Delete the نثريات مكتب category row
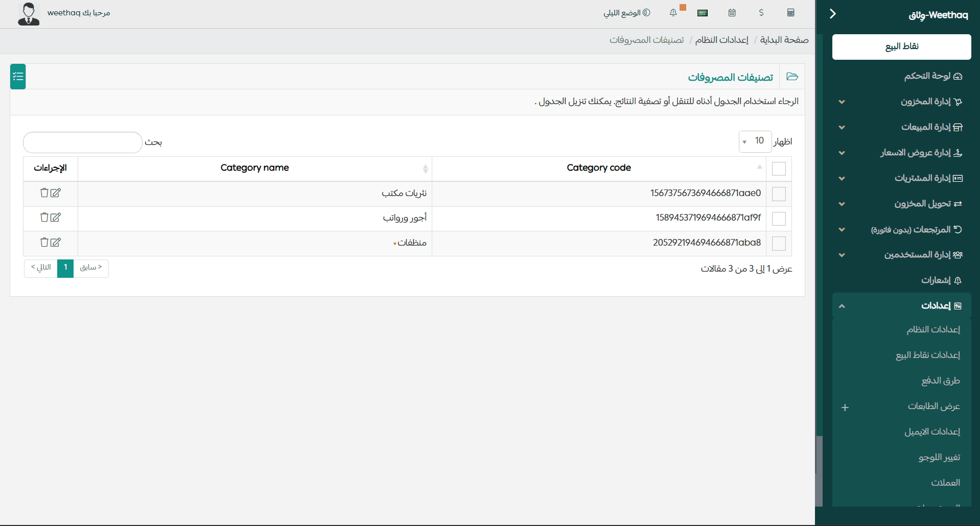Image resolution: width=980 pixels, height=526 pixels. pyautogui.click(x=44, y=193)
